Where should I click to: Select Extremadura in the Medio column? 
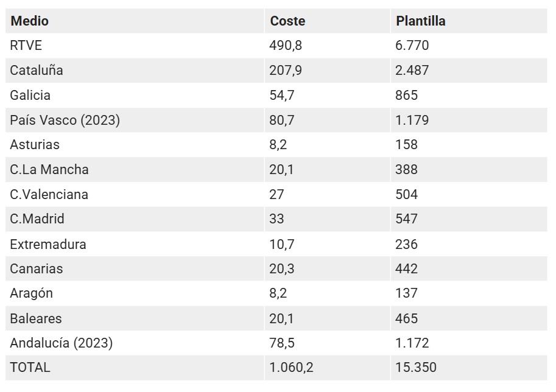point(48,244)
